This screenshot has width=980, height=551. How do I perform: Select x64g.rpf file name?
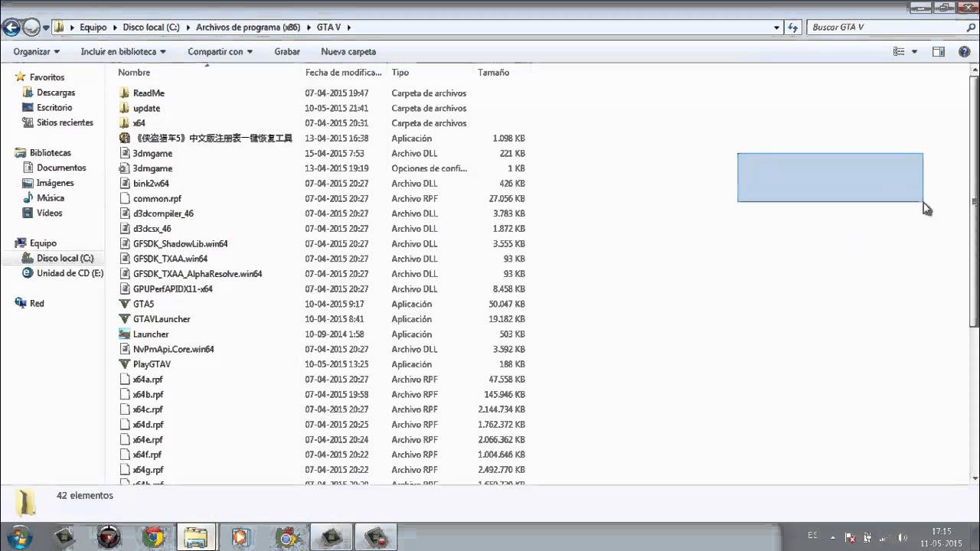[x=148, y=470]
